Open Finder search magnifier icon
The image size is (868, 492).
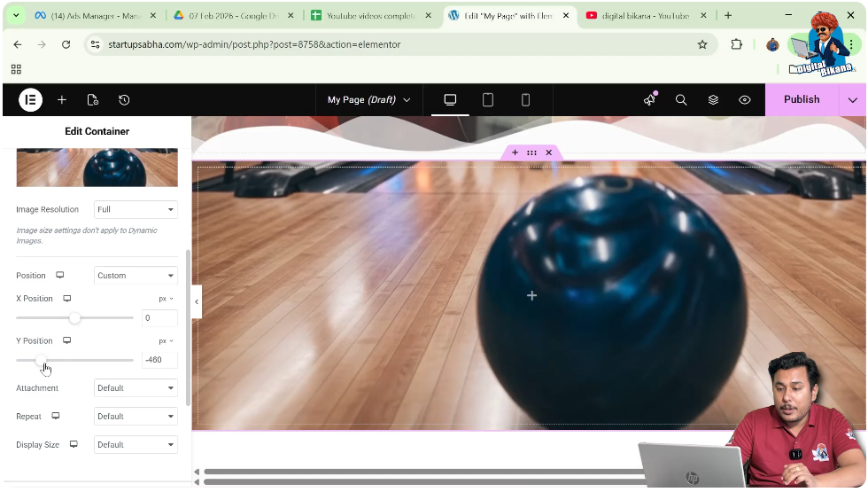pos(681,100)
